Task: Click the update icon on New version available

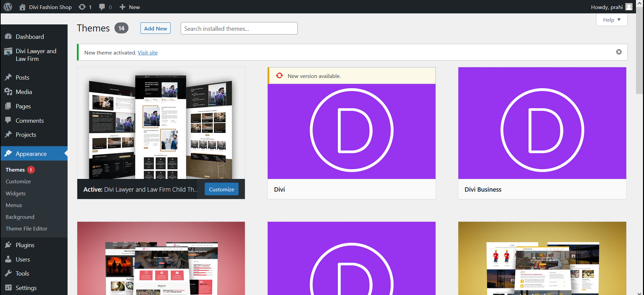Action: [279, 76]
